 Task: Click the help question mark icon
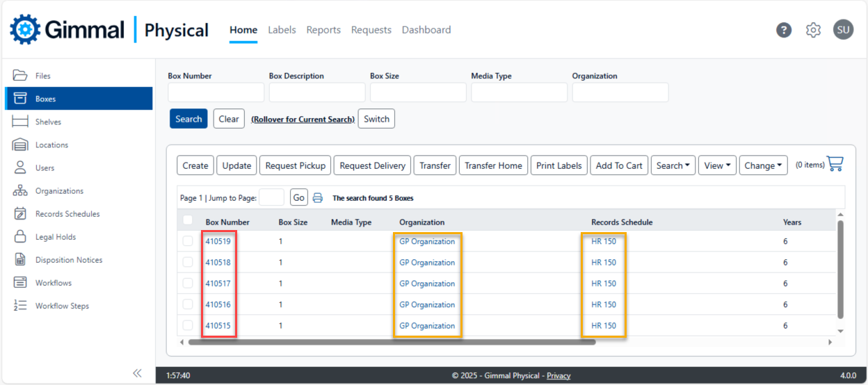click(784, 30)
